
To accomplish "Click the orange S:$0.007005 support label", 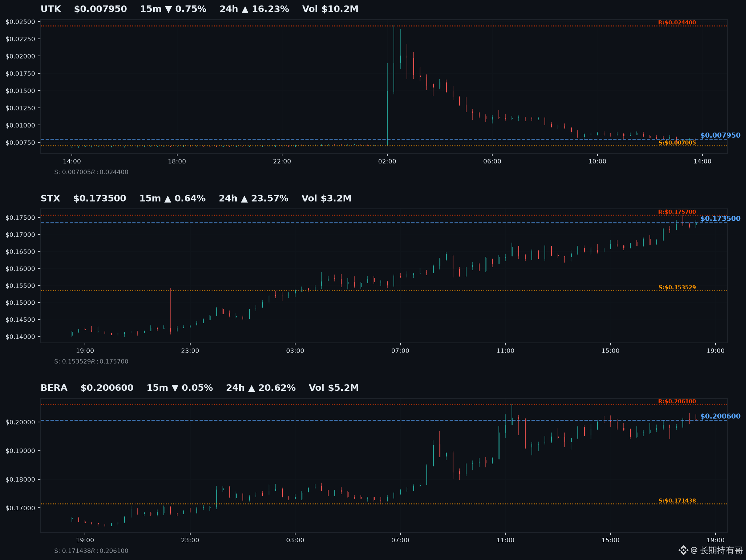I will pos(677,143).
